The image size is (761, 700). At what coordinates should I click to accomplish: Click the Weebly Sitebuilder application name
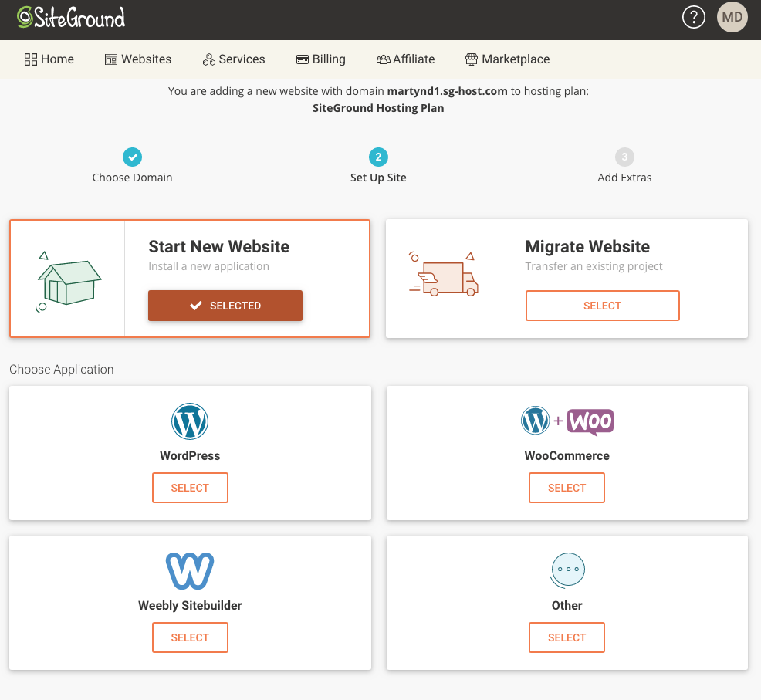190,605
